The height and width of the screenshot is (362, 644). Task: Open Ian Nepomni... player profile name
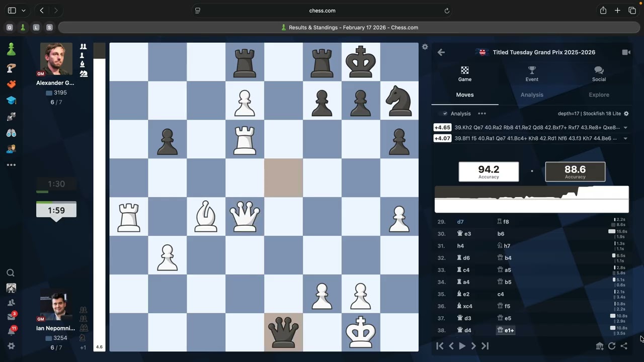click(55, 328)
